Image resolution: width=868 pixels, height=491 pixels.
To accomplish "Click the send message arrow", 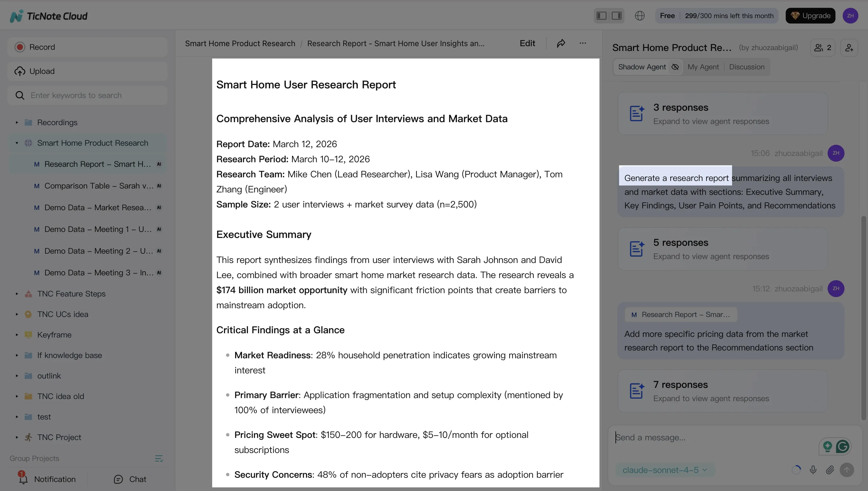I will click(x=848, y=470).
